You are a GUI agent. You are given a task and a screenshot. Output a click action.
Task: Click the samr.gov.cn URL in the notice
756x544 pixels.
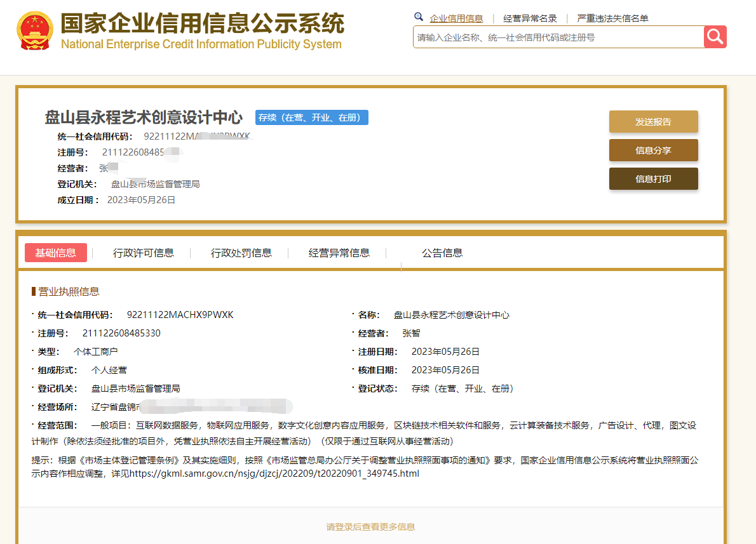pyautogui.click(x=274, y=474)
